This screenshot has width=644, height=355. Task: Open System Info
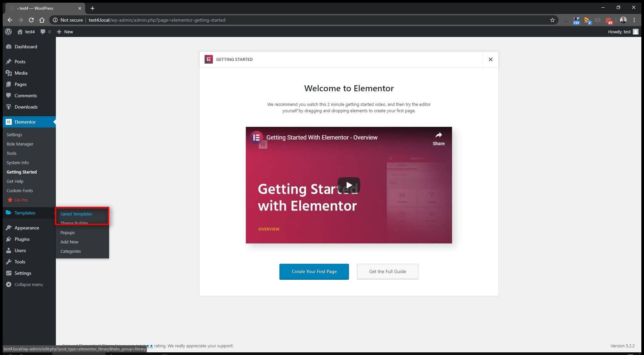tap(18, 163)
